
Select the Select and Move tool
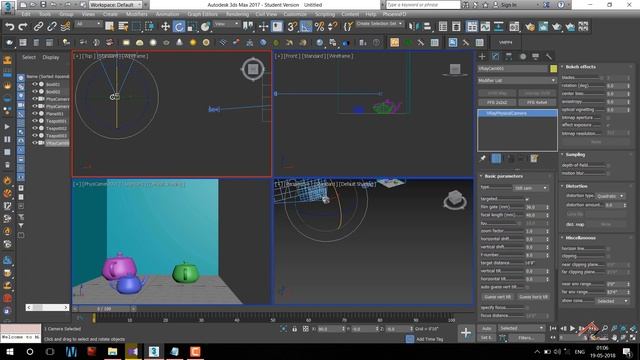pyautogui.click(x=165, y=27)
